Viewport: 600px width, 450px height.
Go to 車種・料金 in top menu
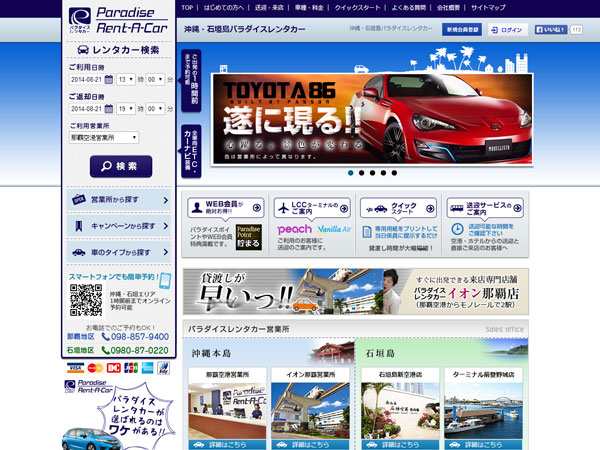(308, 7)
